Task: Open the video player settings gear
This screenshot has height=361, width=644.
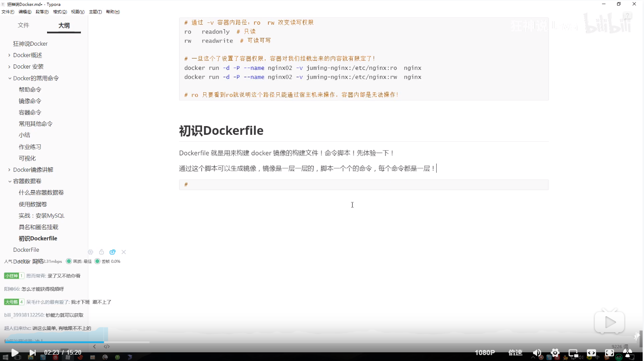Action: pos(555,353)
